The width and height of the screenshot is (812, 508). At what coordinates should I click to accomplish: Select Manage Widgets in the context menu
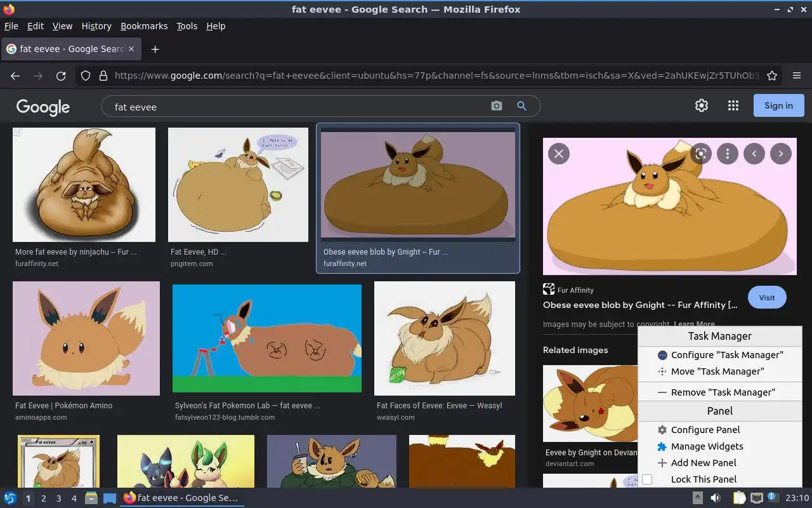pos(720,446)
